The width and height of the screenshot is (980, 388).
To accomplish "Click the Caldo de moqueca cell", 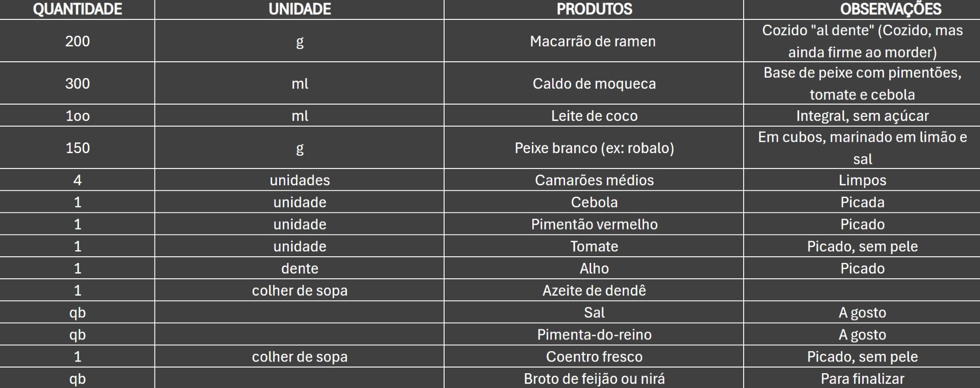I will 594,83.
